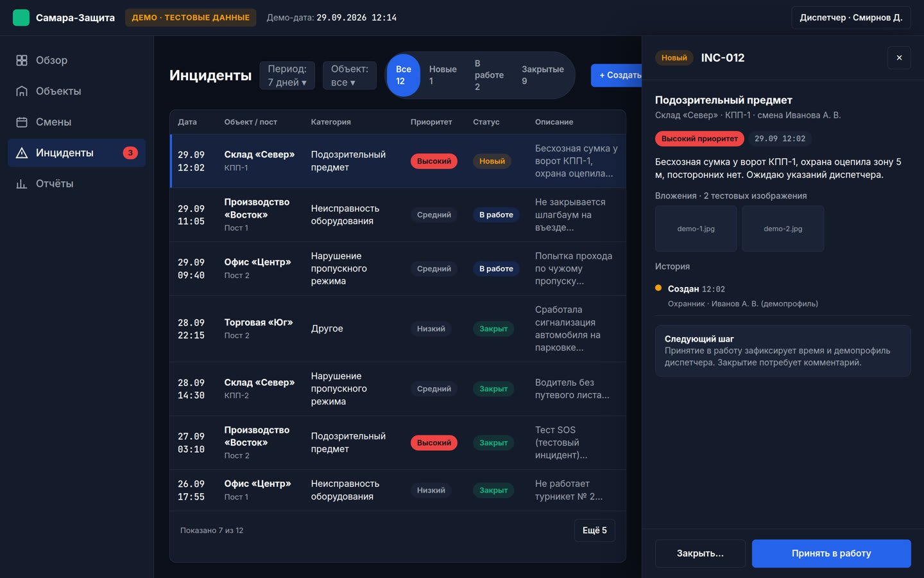Image resolution: width=924 pixels, height=578 pixels.
Task: Click the red badge 3 on Инциденты
Action: pyautogui.click(x=130, y=153)
